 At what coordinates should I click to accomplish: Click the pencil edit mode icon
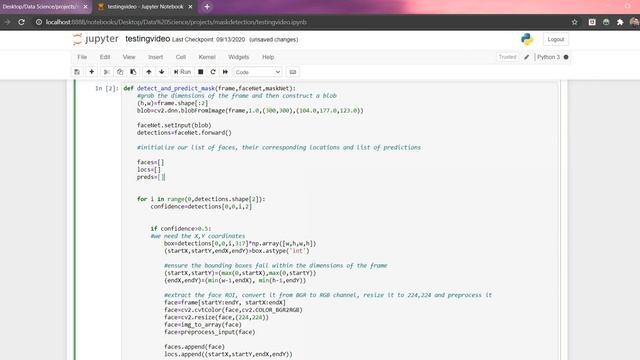(527, 57)
